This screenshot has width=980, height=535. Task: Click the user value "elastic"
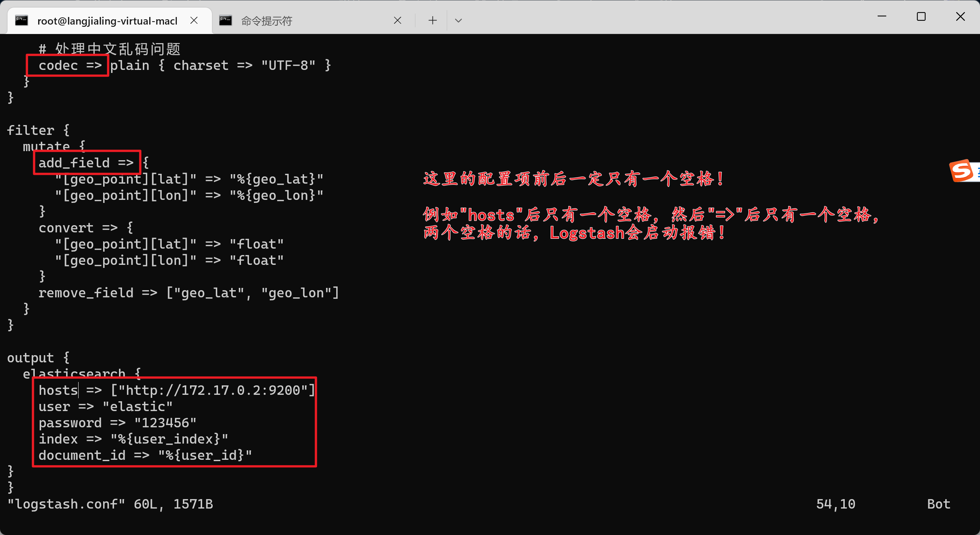point(138,407)
